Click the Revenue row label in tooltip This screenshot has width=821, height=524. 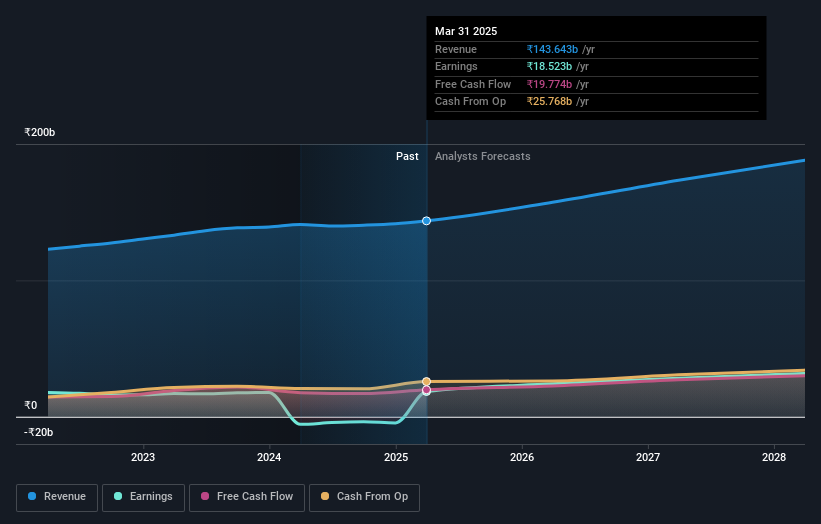[456, 49]
